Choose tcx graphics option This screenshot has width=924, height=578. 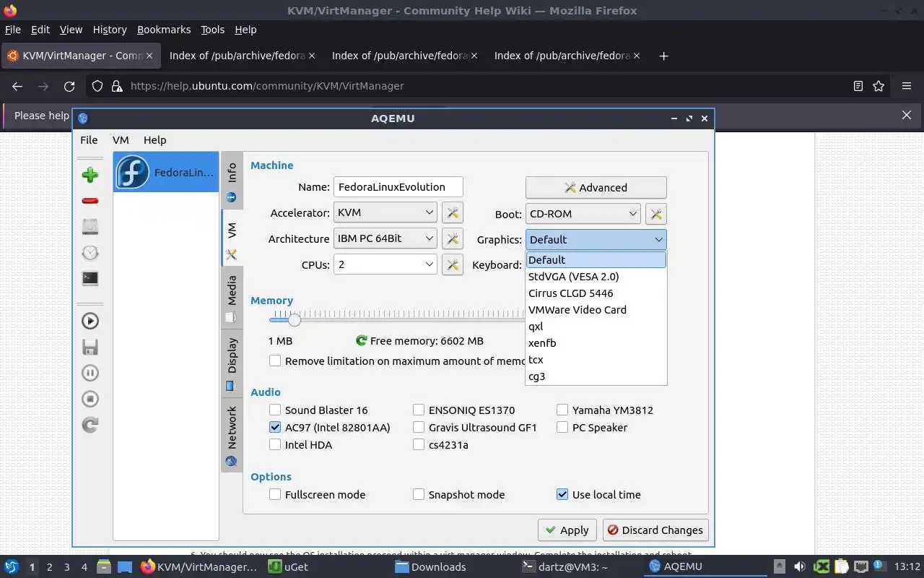[596, 360]
